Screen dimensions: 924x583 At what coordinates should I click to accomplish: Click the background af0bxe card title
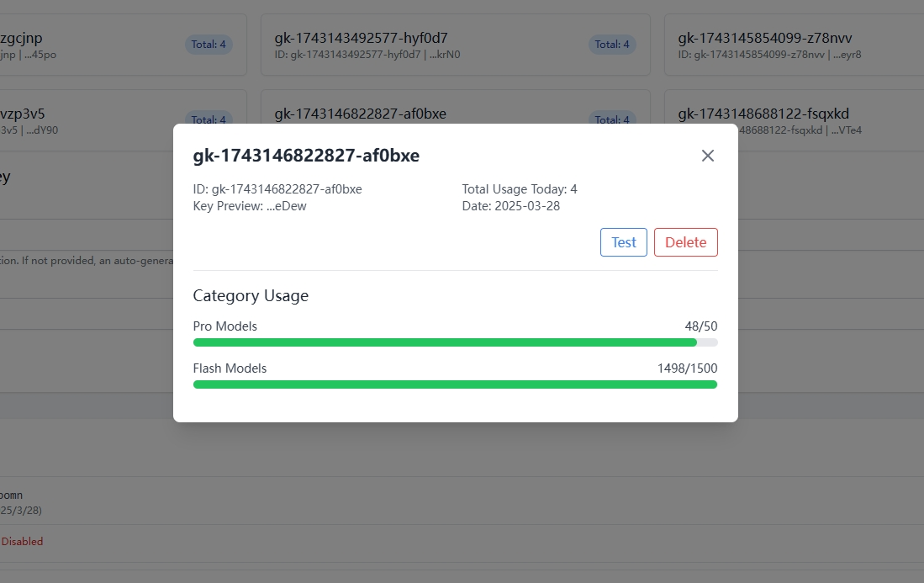(360, 114)
